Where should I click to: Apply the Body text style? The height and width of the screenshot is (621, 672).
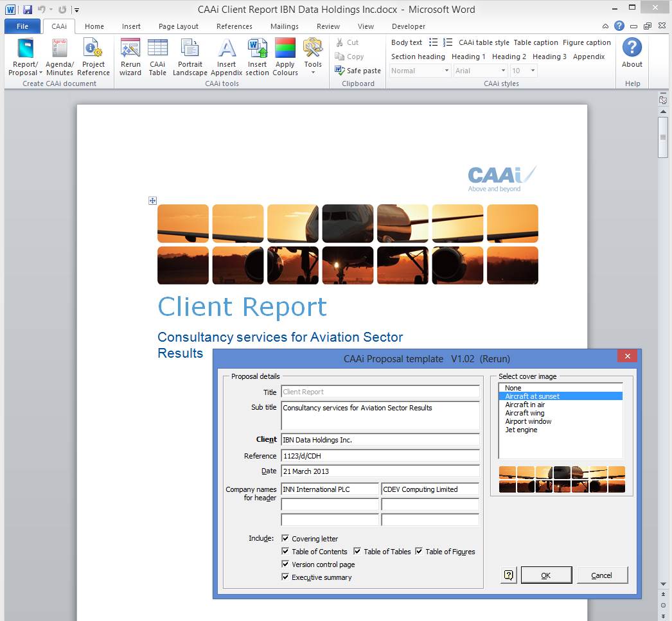pos(406,42)
